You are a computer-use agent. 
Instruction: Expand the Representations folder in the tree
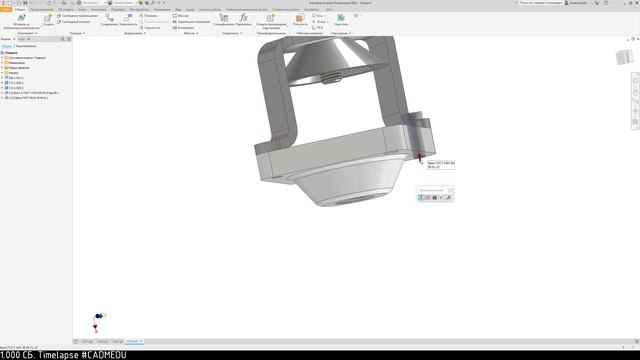click(2, 68)
